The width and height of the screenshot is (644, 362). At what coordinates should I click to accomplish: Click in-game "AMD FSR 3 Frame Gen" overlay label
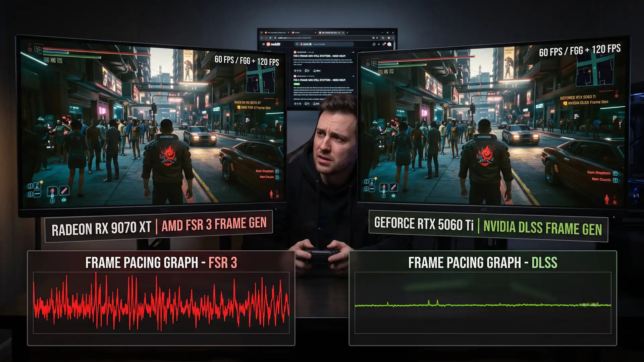point(256,108)
